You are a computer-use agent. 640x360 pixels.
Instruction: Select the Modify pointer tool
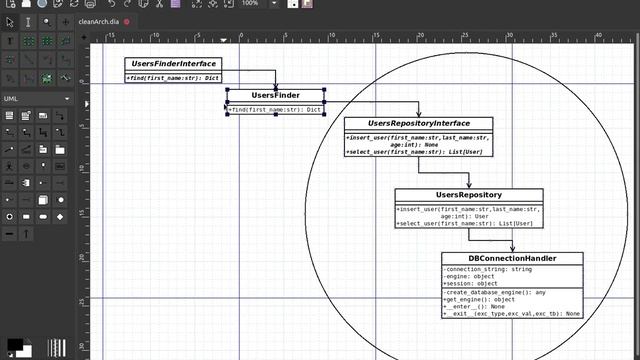(x=9, y=22)
